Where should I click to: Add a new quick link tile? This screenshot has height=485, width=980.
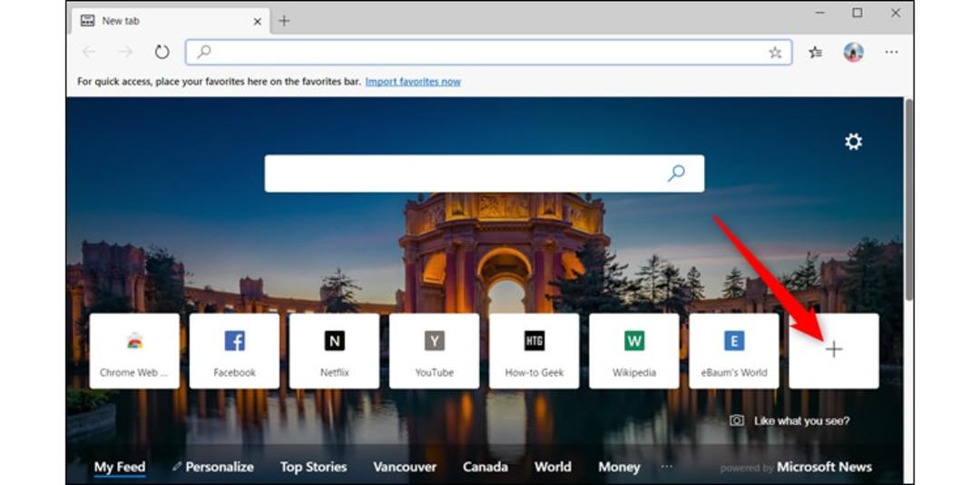(x=834, y=351)
